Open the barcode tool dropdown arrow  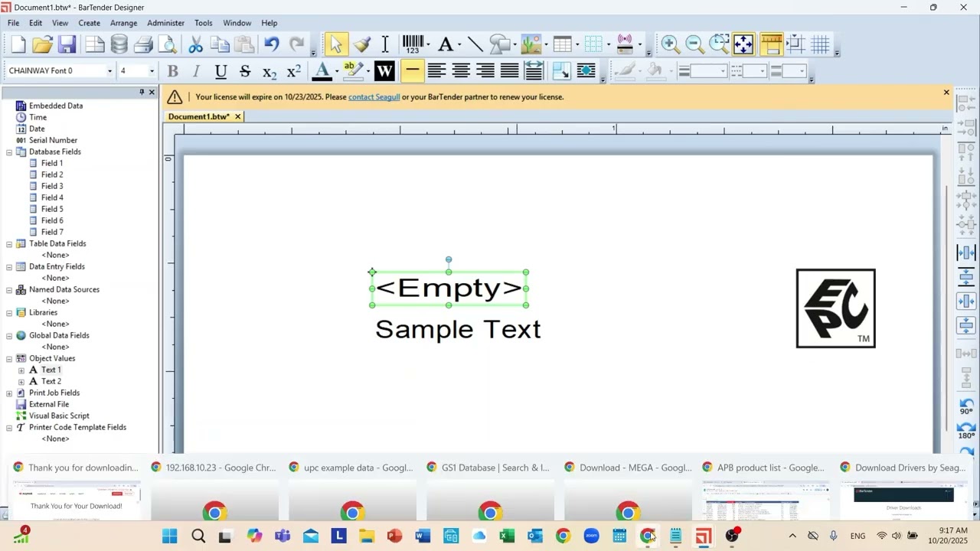tap(428, 44)
